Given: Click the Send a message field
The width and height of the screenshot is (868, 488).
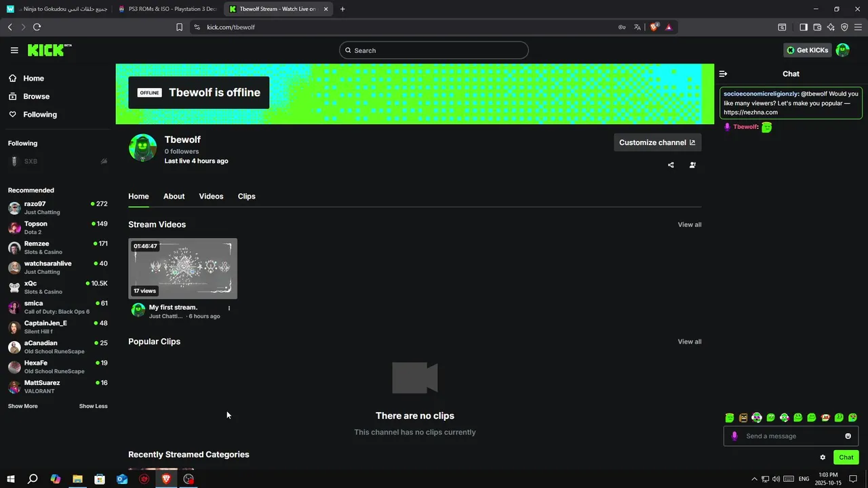Looking at the screenshot, I should tap(790, 436).
